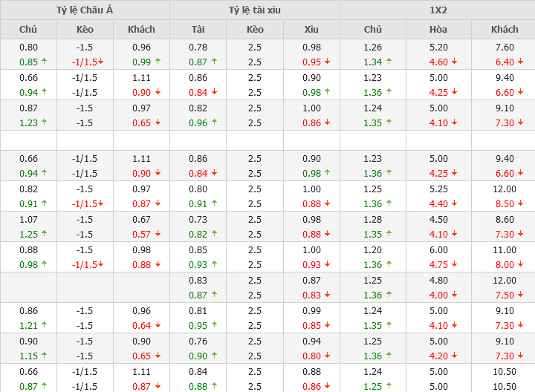Click the 11.00 odds cell

pos(505,250)
